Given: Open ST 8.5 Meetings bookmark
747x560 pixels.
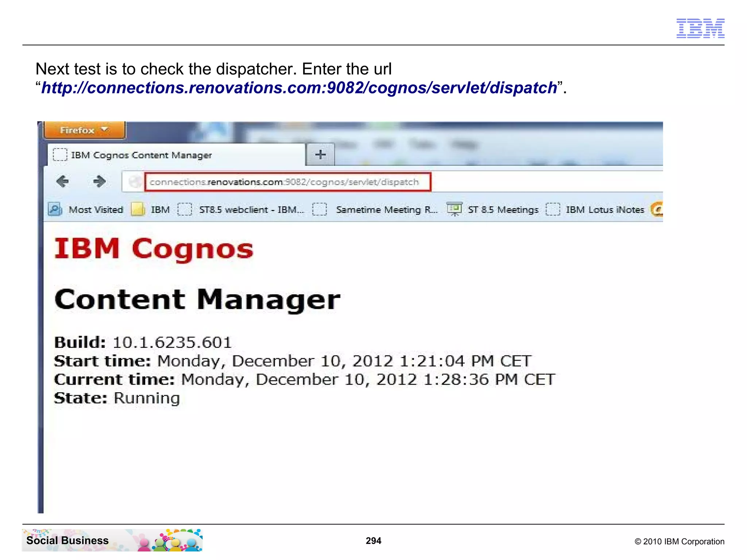Looking at the screenshot, I should click(492, 210).
